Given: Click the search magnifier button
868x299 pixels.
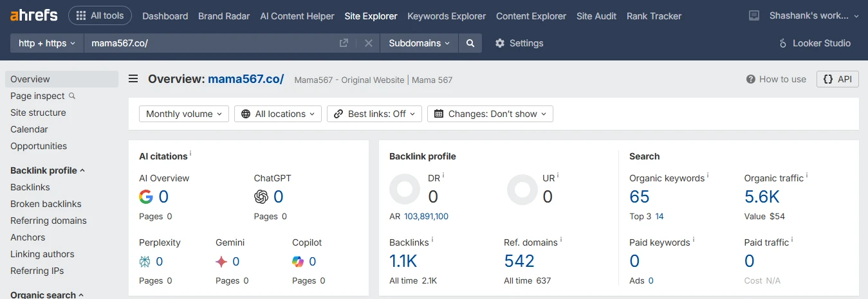Looking at the screenshot, I should pyautogui.click(x=470, y=43).
